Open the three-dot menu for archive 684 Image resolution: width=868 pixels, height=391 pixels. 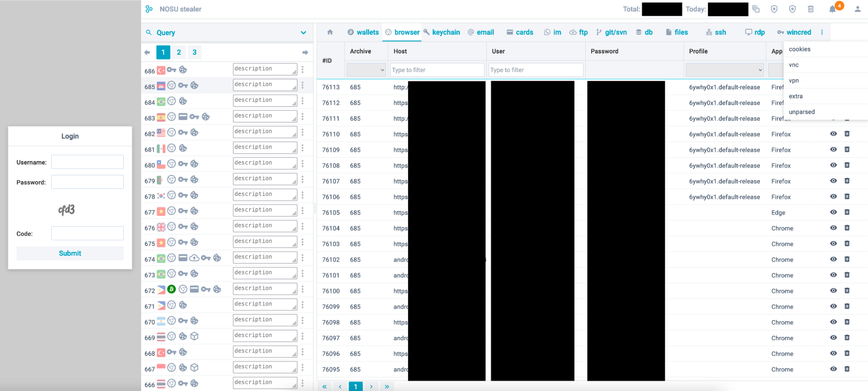(303, 101)
